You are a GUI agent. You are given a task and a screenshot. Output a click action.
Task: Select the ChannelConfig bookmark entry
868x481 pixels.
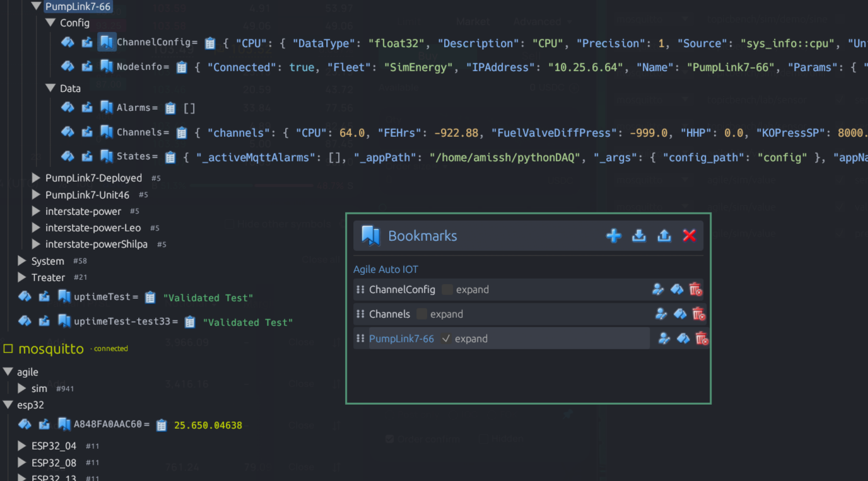click(x=402, y=289)
